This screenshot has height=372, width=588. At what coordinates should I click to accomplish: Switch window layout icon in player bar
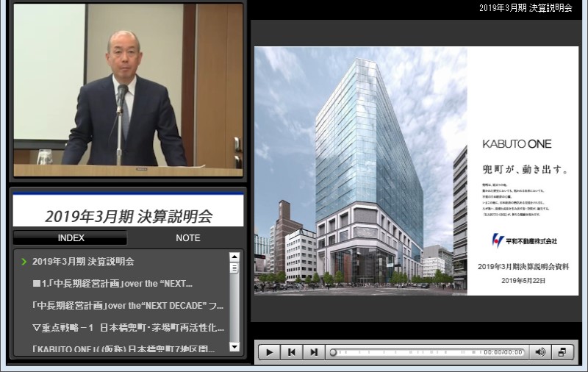click(562, 352)
